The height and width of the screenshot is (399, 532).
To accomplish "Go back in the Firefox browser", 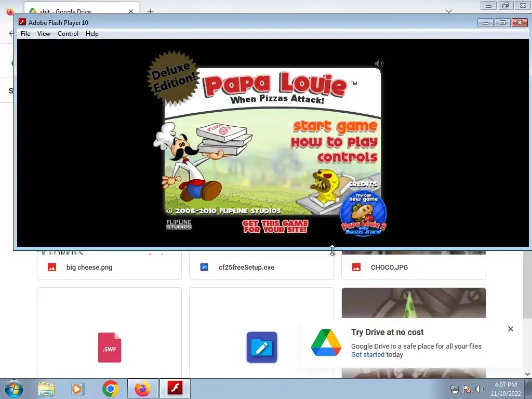I will pos(10,33).
